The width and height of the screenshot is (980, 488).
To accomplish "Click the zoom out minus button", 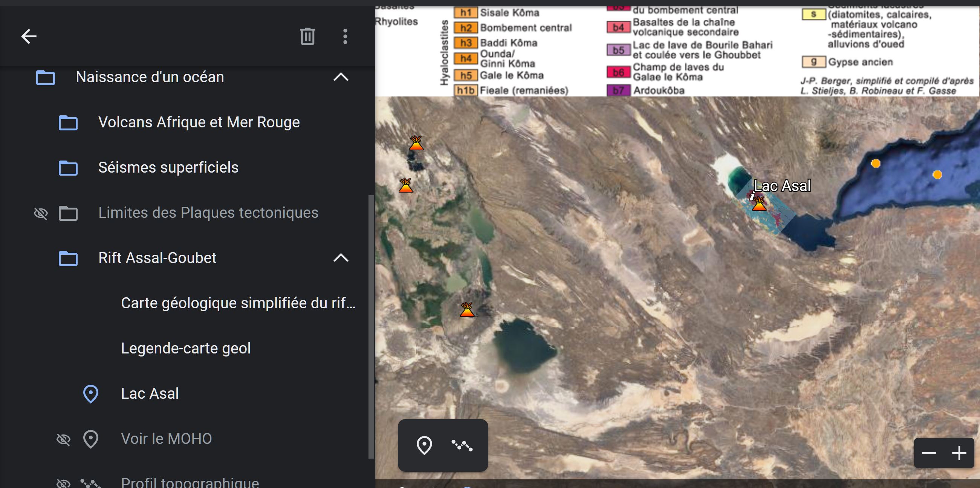I will coord(929,453).
